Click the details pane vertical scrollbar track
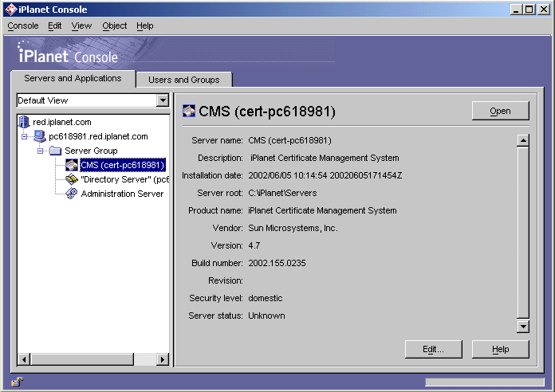 pyautogui.click(x=523, y=233)
